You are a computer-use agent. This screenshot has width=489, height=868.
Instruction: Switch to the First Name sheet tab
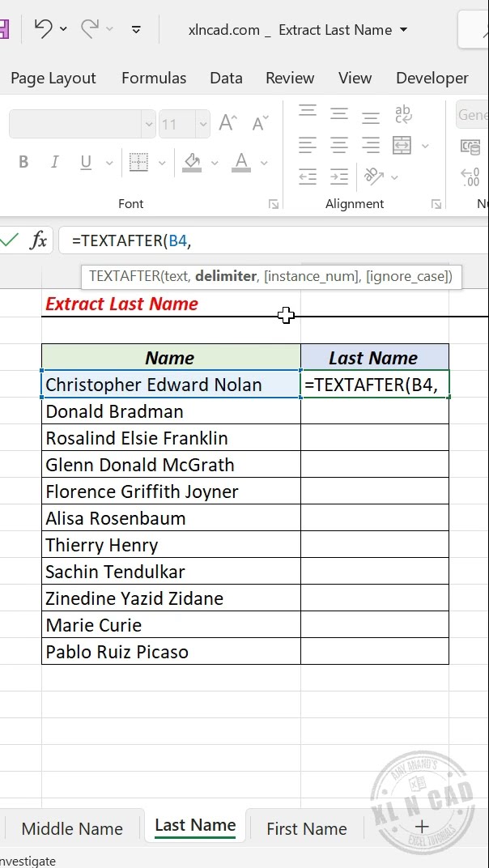(x=306, y=828)
